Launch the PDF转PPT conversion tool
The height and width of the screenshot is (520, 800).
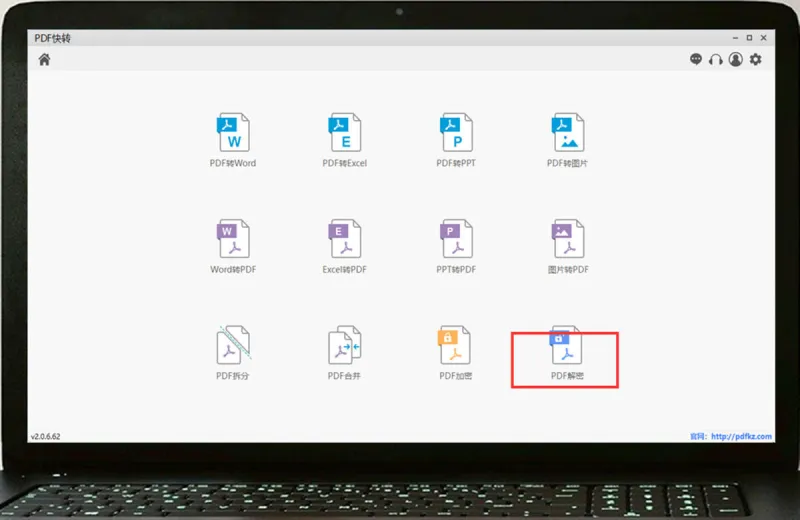456,140
